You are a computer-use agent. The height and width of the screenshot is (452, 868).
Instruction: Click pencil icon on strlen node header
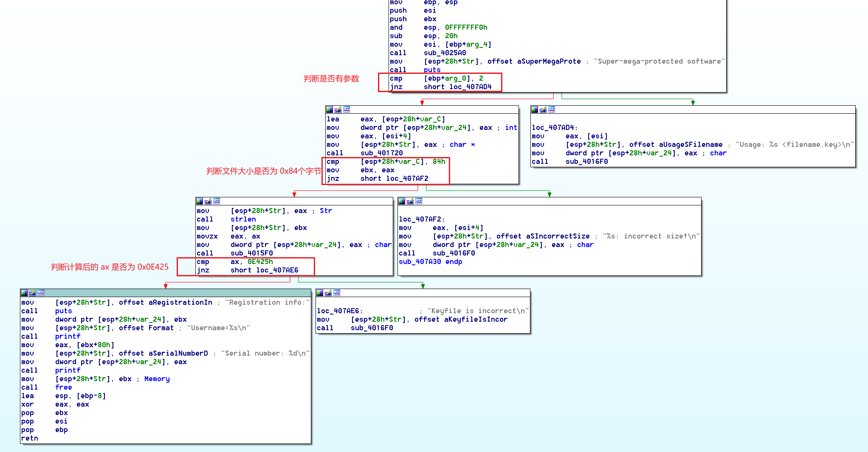pos(208,201)
